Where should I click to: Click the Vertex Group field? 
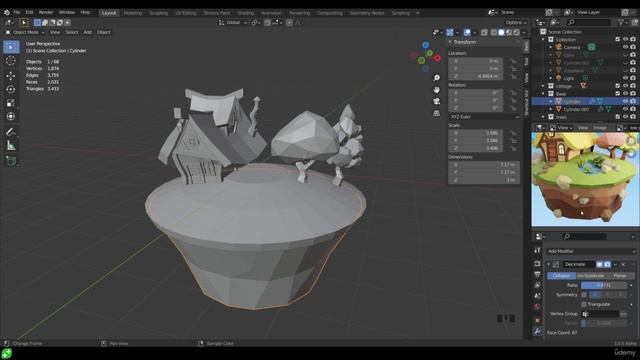(600, 314)
